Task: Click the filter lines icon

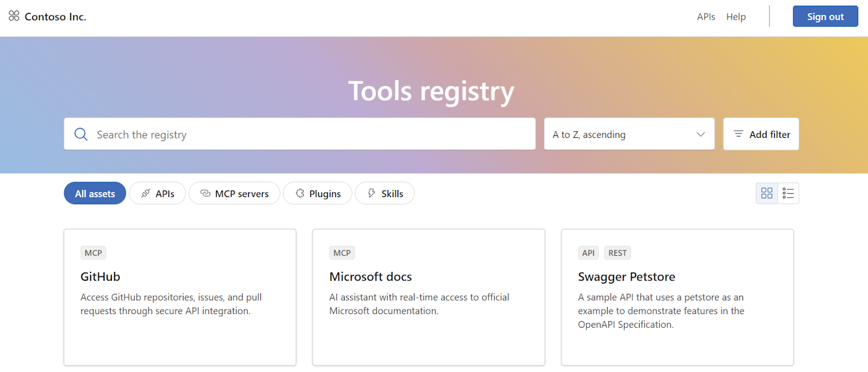Action: (x=739, y=134)
